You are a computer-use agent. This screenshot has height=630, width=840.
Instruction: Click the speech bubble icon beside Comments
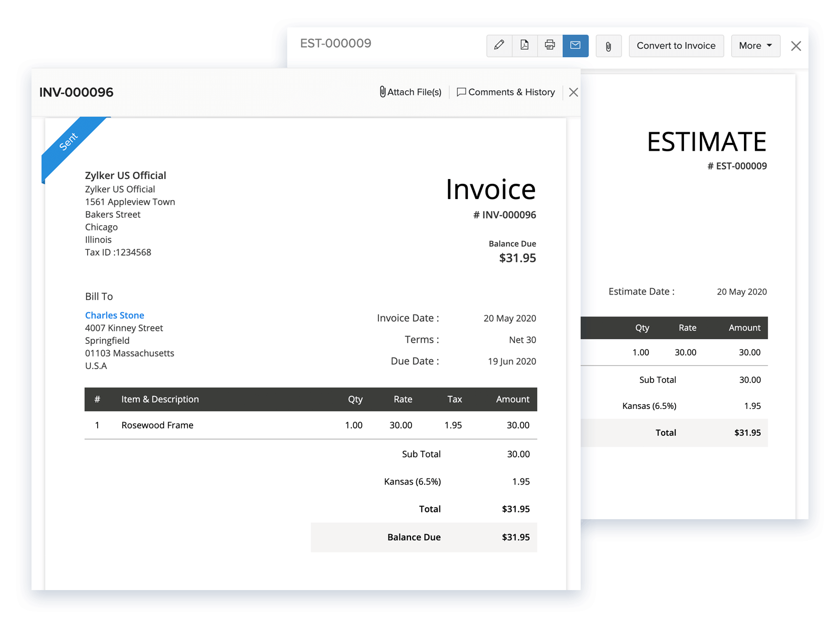pos(461,92)
